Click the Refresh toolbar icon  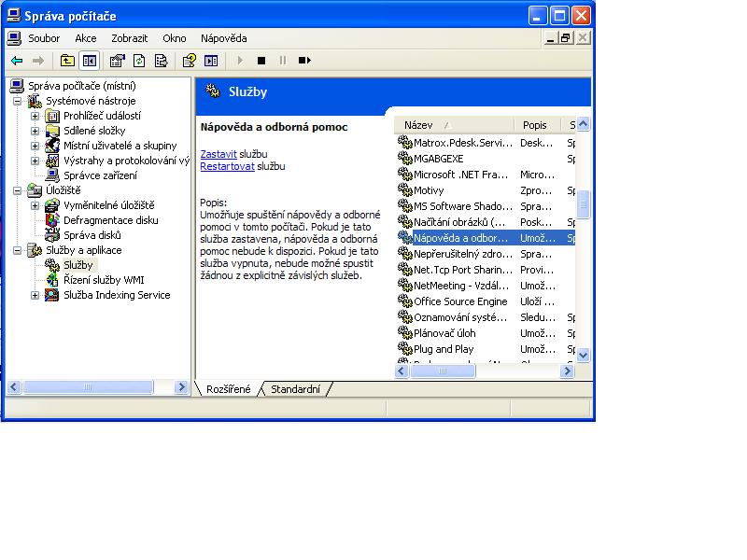(139, 61)
